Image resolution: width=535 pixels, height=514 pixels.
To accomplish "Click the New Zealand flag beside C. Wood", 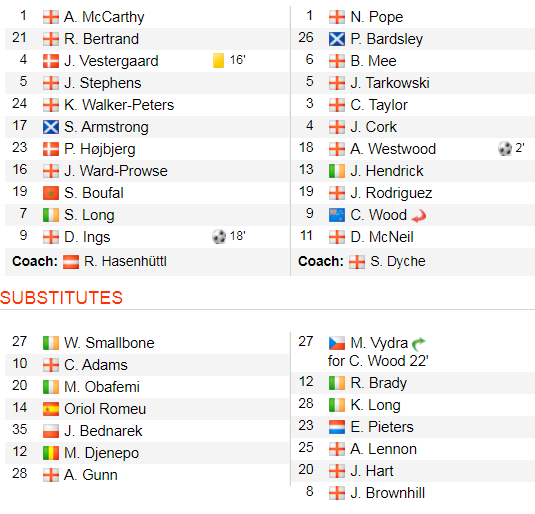I will [x=337, y=215].
